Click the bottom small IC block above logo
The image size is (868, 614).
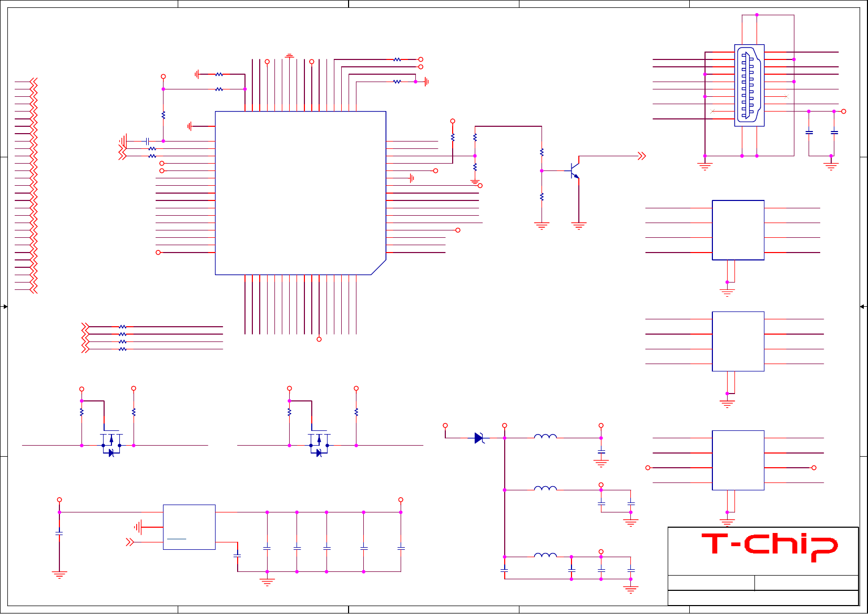tap(738, 460)
